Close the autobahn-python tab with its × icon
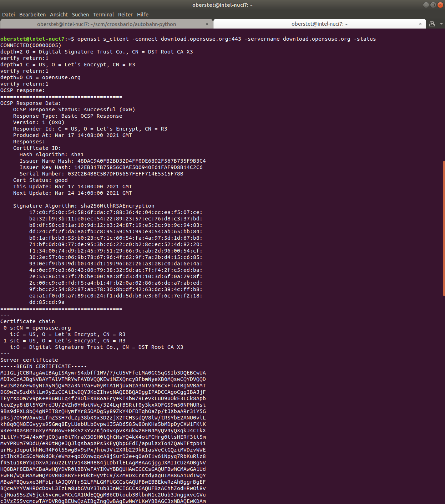The height and width of the screenshot is (504, 445). click(207, 24)
